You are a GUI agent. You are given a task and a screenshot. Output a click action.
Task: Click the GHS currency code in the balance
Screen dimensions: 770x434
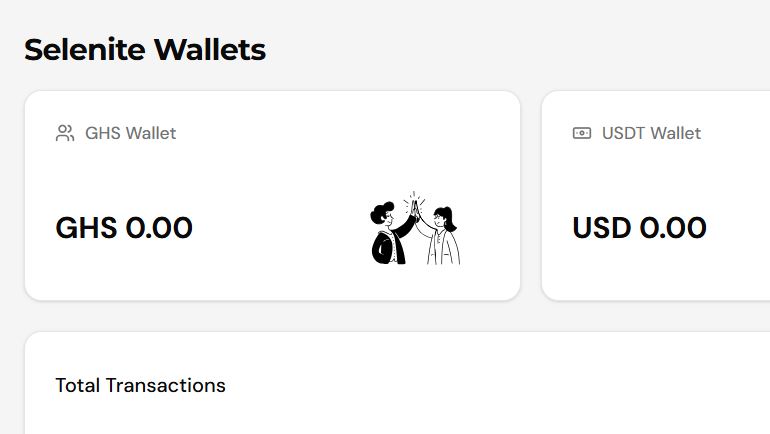(85, 228)
